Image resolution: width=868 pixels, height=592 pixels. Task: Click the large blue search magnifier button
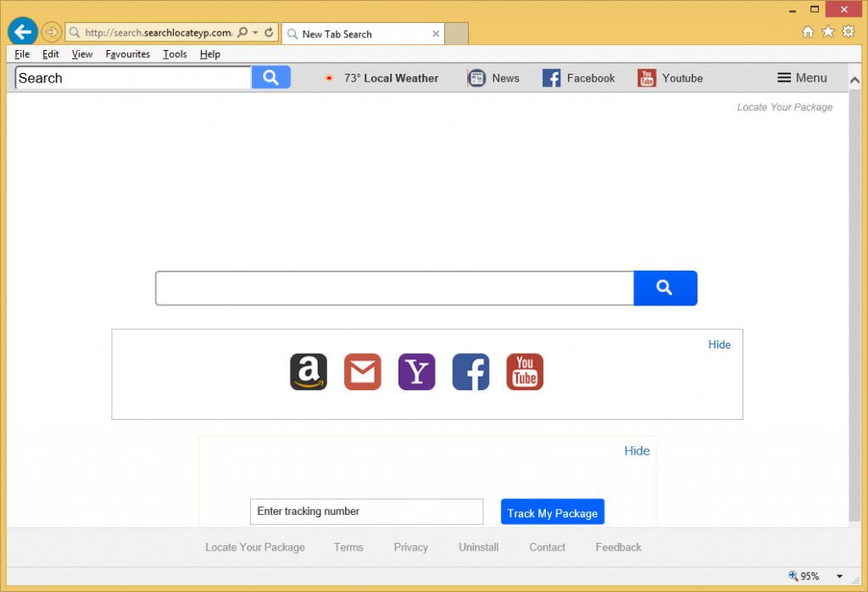pyautogui.click(x=665, y=288)
